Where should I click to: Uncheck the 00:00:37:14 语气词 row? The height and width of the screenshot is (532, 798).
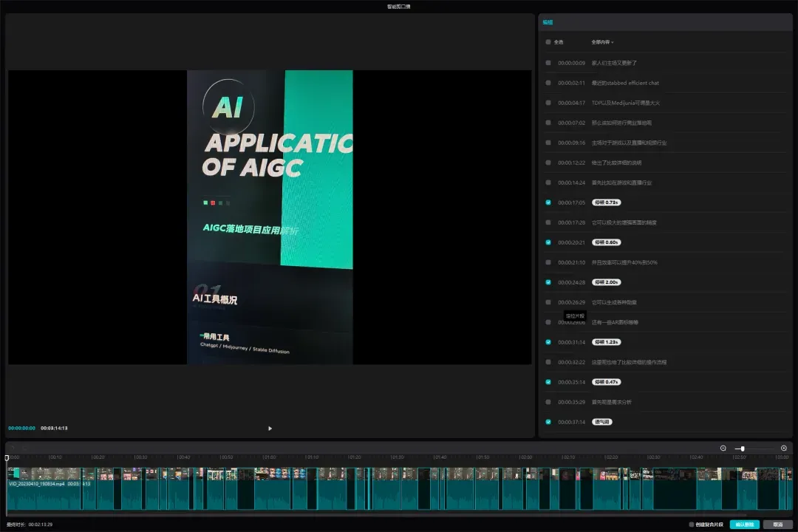click(x=548, y=421)
